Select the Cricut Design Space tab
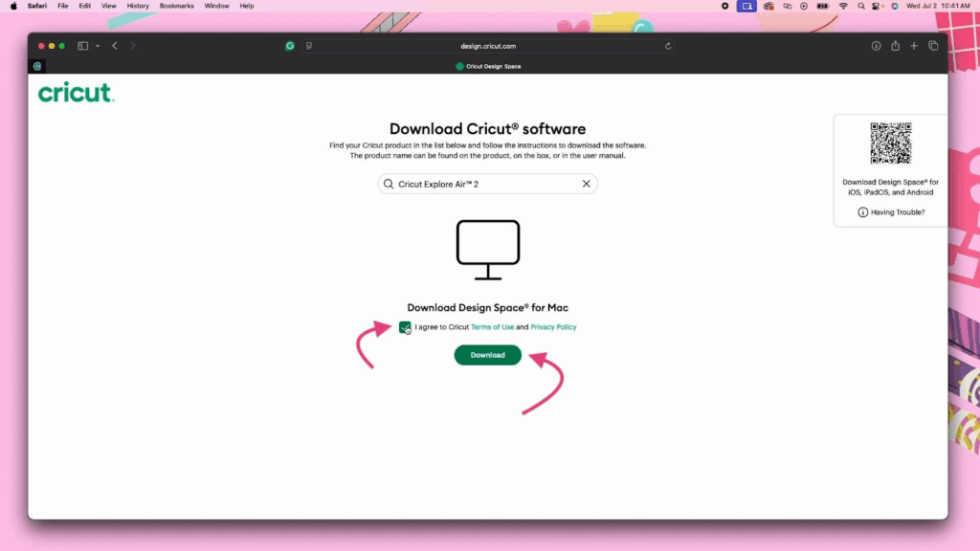Image resolution: width=980 pixels, height=551 pixels. click(488, 66)
